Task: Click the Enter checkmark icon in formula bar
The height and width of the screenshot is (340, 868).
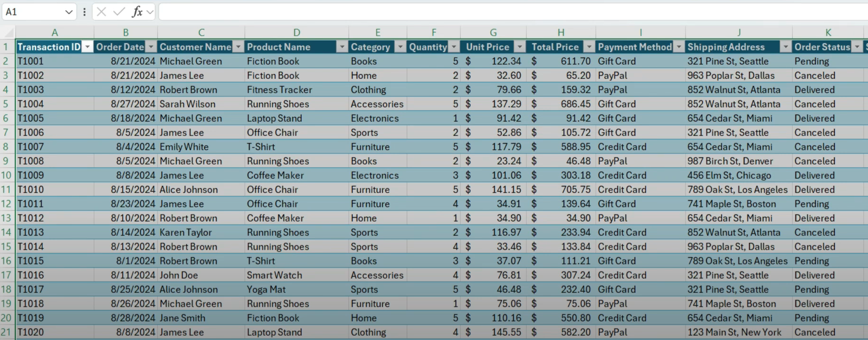Action: pyautogui.click(x=119, y=11)
